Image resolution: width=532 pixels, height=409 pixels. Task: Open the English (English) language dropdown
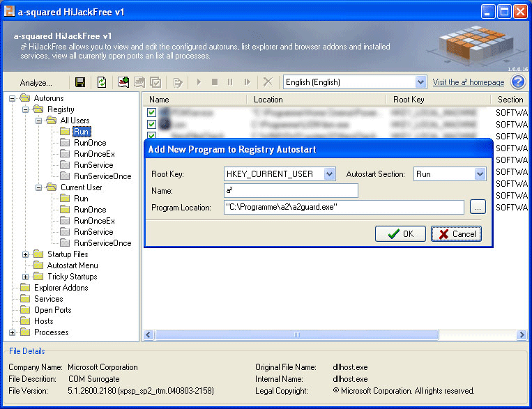(420, 82)
